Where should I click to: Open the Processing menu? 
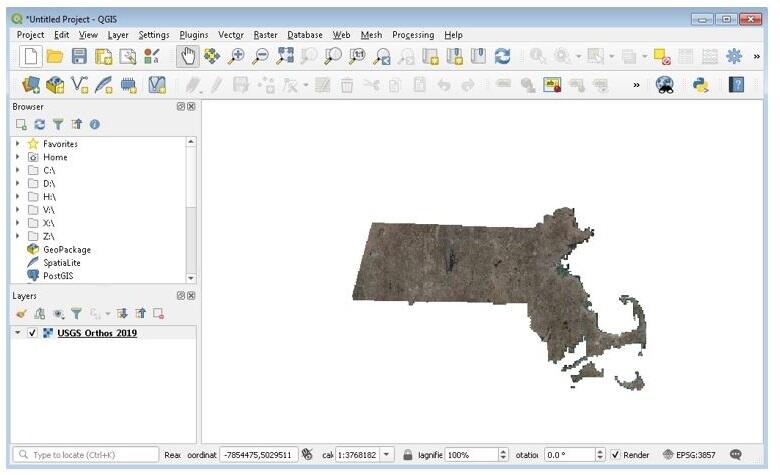pyautogui.click(x=412, y=35)
